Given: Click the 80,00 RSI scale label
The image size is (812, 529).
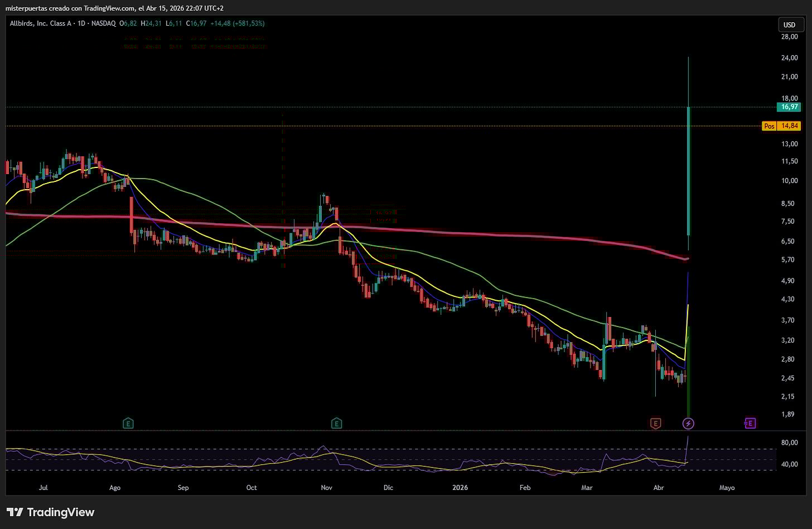Looking at the screenshot, I should (789, 443).
